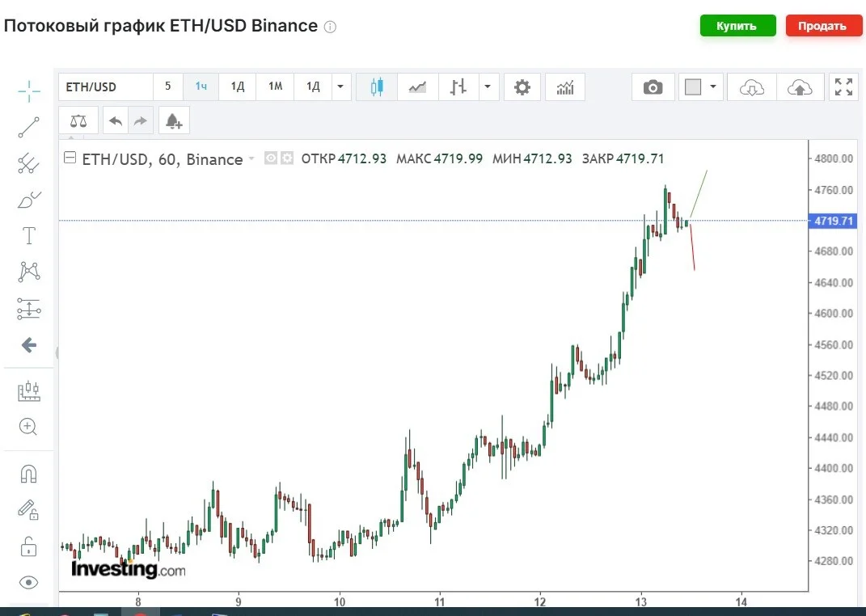The height and width of the screenshot is (616, 866).
Task: Toggle legend series visibility eye
Action: tap(271, 158)
